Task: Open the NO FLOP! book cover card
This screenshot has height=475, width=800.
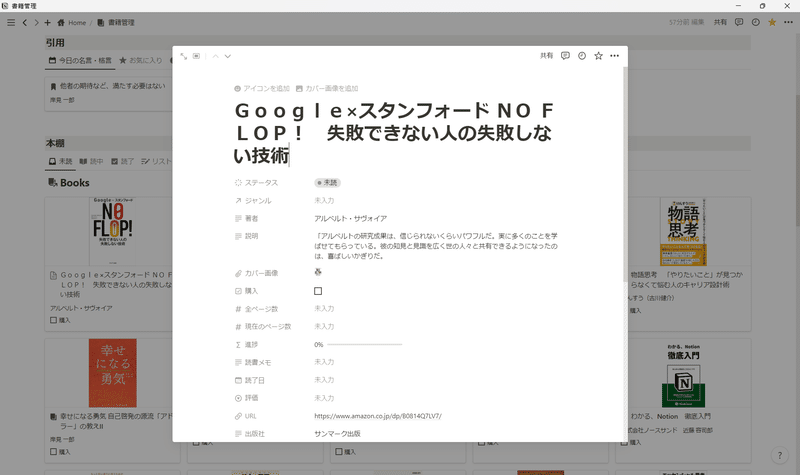Action: [112, 231]
